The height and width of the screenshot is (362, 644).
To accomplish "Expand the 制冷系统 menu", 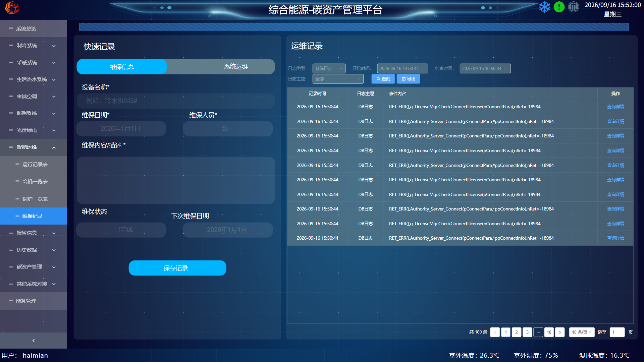I will [34, 46].
